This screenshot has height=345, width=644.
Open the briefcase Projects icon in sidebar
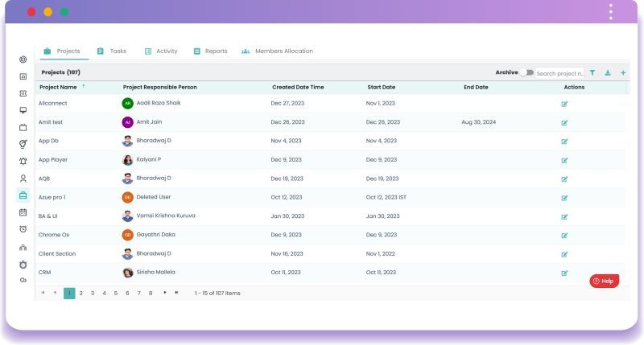coord(23,195)
